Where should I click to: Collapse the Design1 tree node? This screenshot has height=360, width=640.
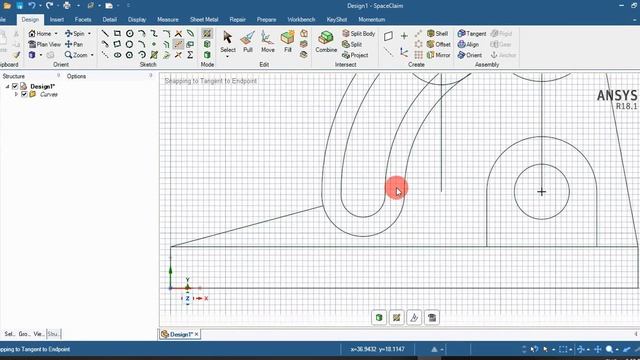(x=7, y=86)
